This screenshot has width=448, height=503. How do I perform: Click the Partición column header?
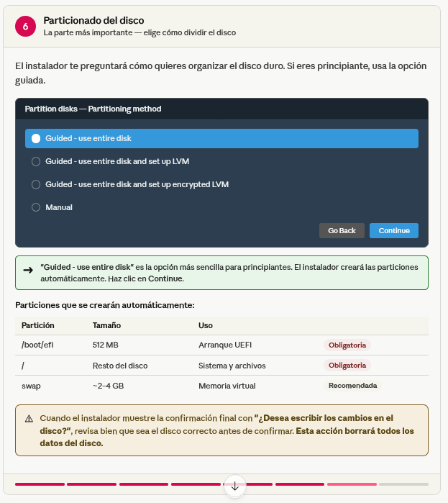click(x=38, y=325)
